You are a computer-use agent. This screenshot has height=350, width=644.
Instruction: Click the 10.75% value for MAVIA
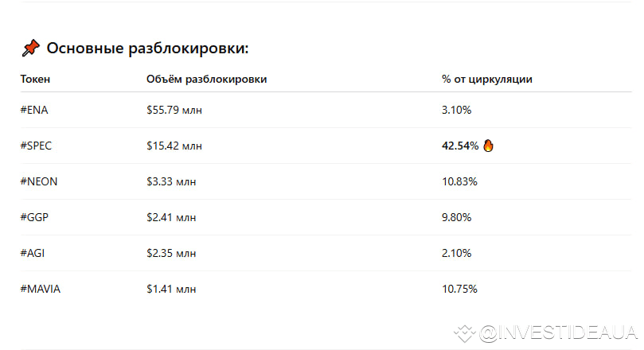coord(459,289)
